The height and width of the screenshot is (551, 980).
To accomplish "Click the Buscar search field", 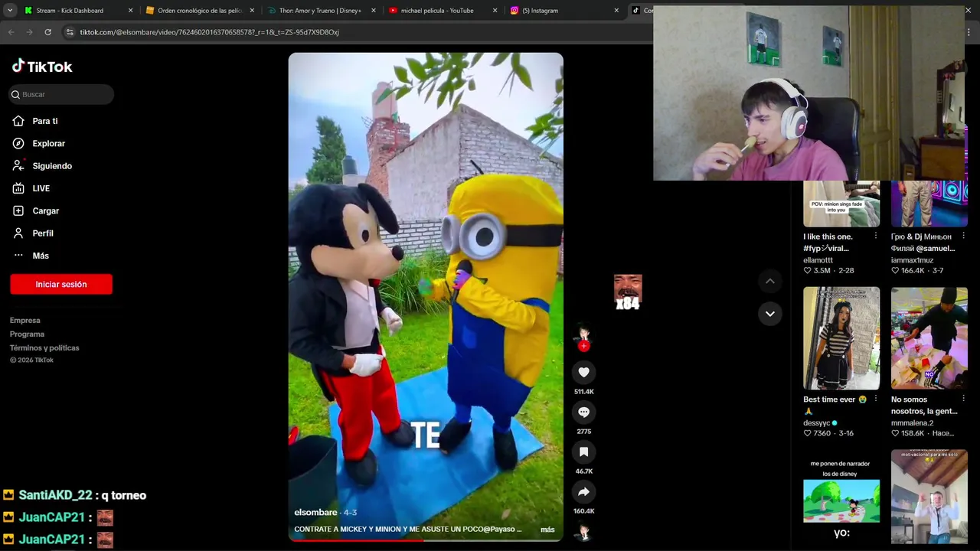I will [61, 94].
